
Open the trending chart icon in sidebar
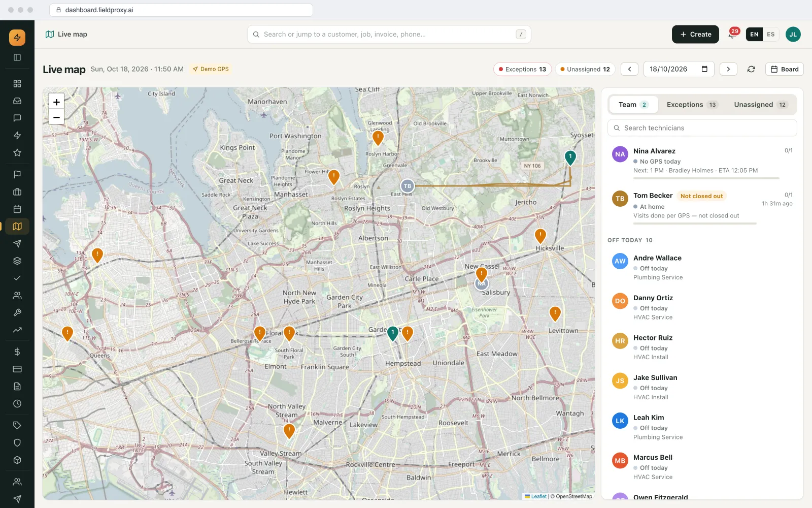pyautogui.click(x=17, y=330)
